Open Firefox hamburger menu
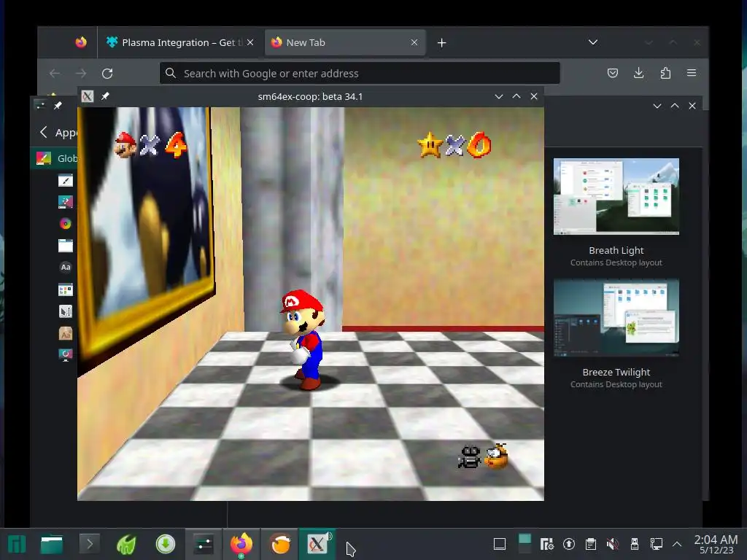The image size is (747, 560). point(692,73)
